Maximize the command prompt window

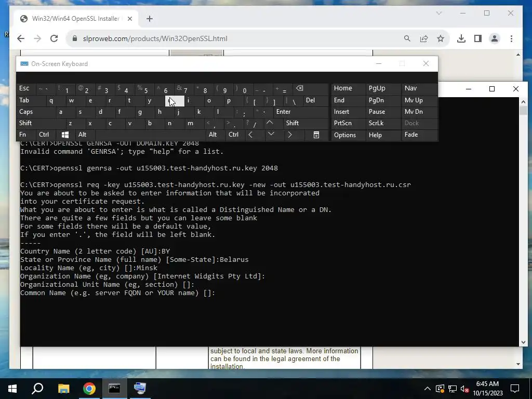[492, 89]
